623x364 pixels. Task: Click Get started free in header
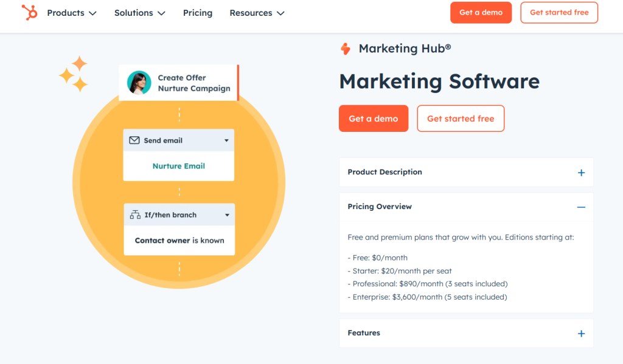tap(559, 12)
